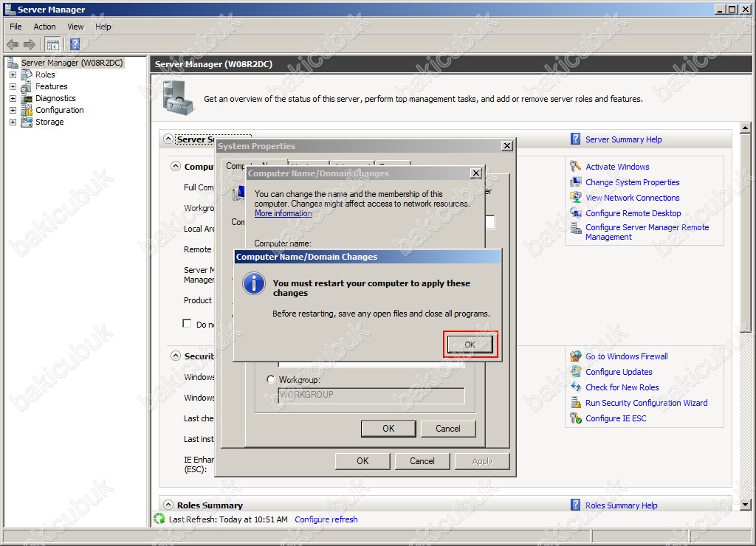Click OK in the restart computer message box
This screenshot has width=756, height=546.
click(470, 345)
